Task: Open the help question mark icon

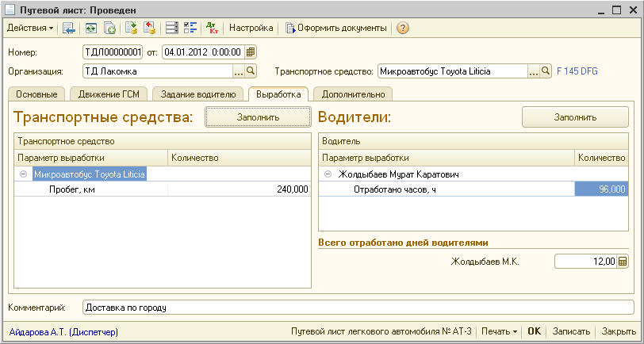Action: (x=403, y=29)
